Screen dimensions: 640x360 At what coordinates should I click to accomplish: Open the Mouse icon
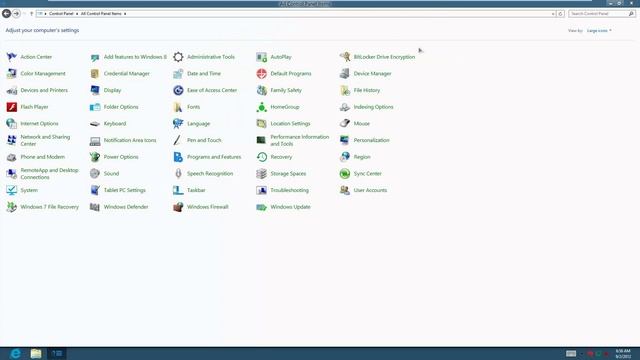coord(344,123)
